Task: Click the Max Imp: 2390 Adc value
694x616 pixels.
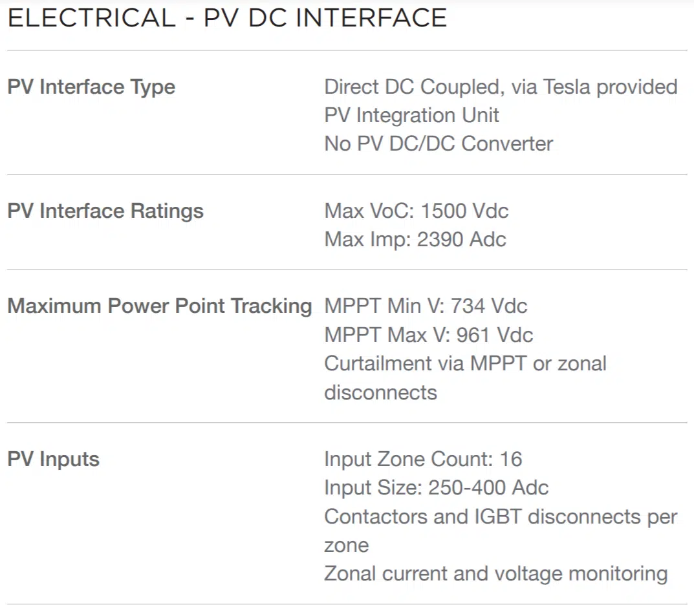Action: click(415, 240)
